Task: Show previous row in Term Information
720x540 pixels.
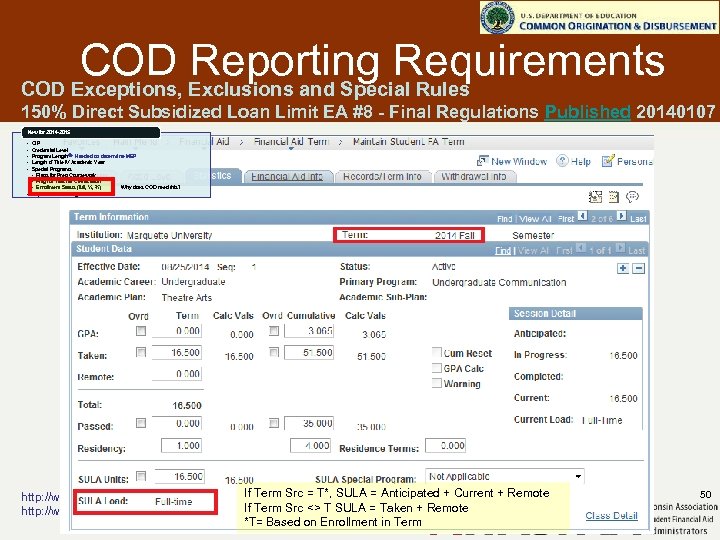Action: tap(582, 216)
